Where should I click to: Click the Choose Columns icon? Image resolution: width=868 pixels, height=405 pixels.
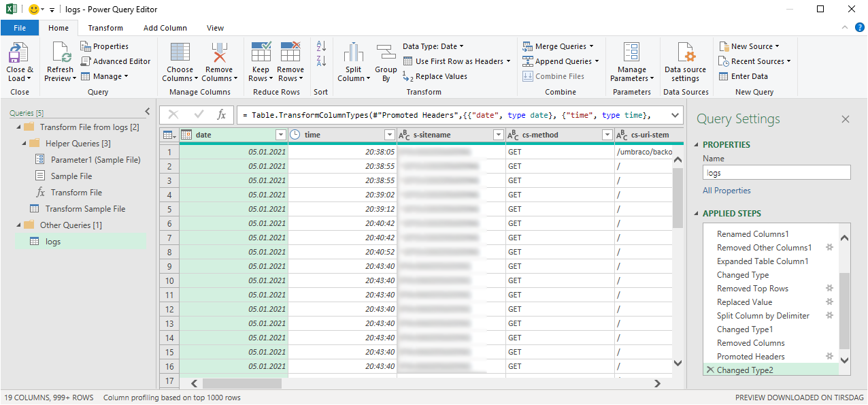coord(180,53)
